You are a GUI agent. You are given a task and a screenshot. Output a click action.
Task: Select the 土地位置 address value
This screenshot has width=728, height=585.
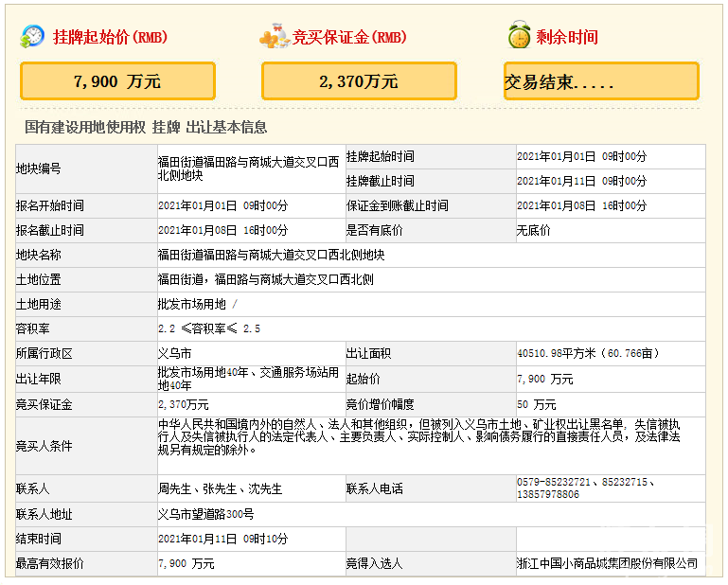tap(265, 279)
